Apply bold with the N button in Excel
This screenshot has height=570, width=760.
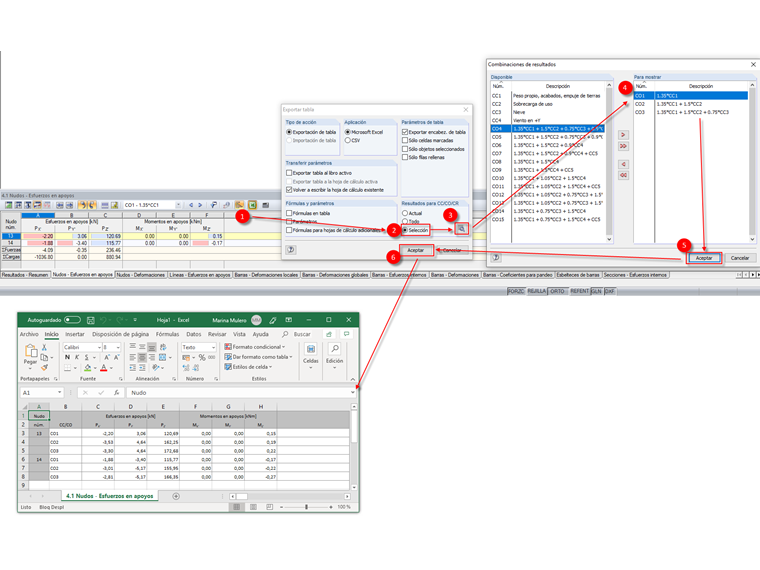[67, 357]
